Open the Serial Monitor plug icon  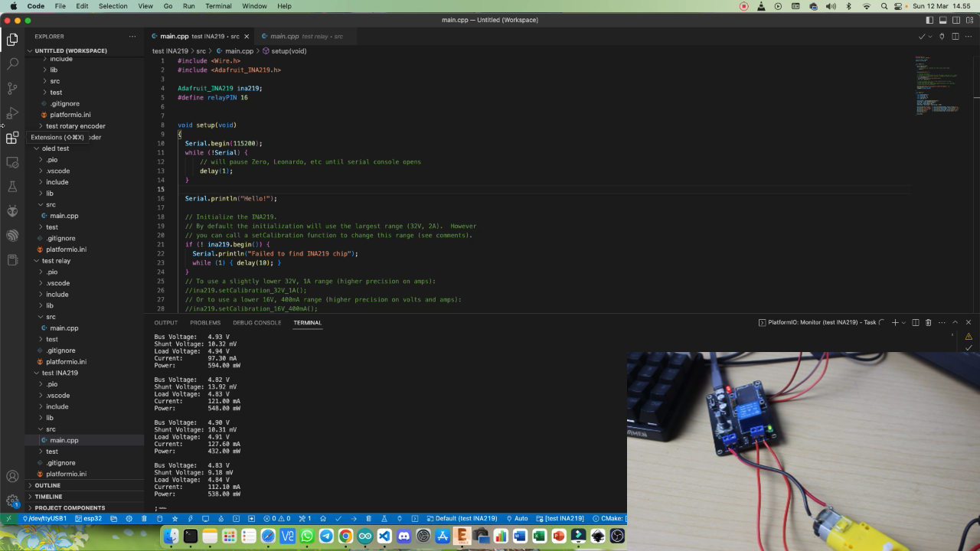click(x=400, y=519)
